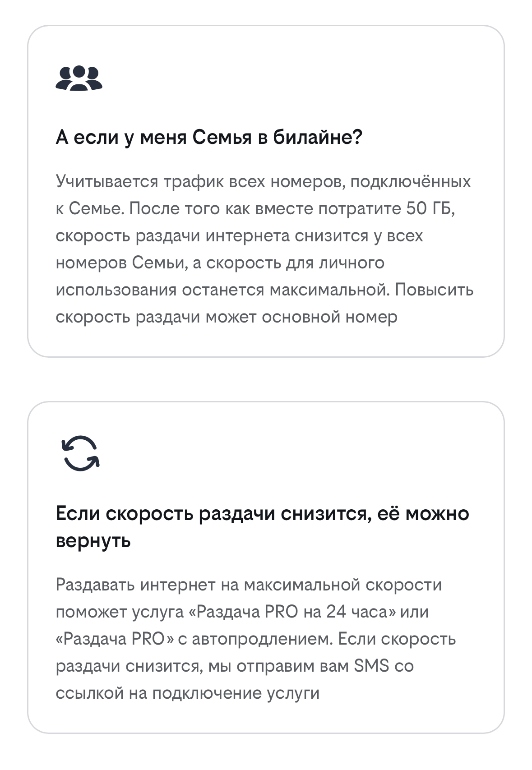Click the circular refresh arrows icon
The height and width of the screenshot is (770, 532).
tap(80, 453)
